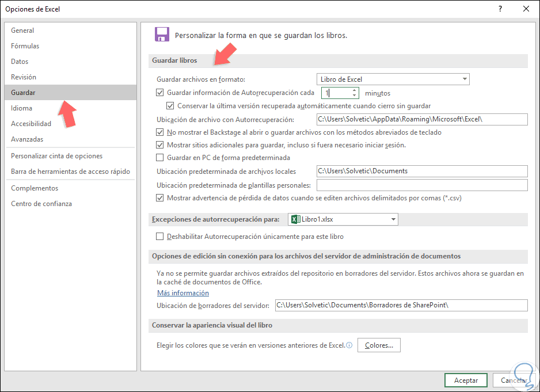
Task: Click Personalizar la forma en que se guardan text
Action: pos(261,35)
